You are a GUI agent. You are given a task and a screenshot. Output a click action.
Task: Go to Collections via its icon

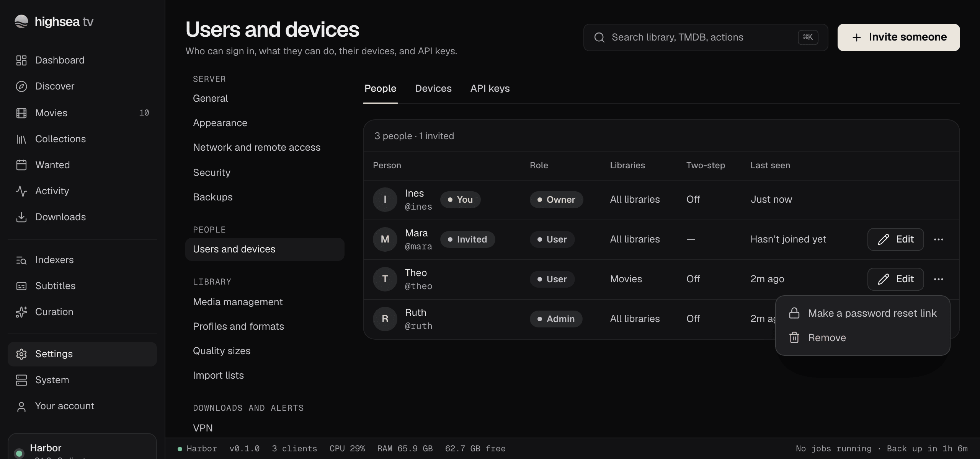point(21,139)
